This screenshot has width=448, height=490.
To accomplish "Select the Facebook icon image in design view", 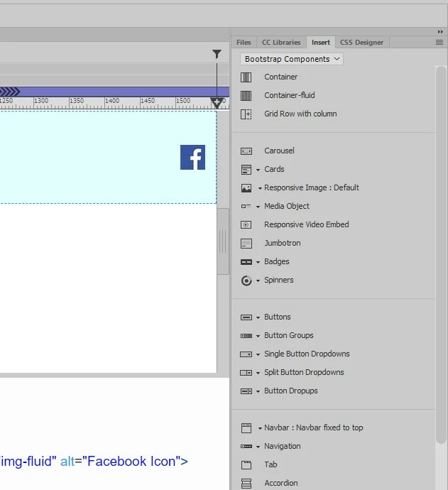I will click(192, 157).
